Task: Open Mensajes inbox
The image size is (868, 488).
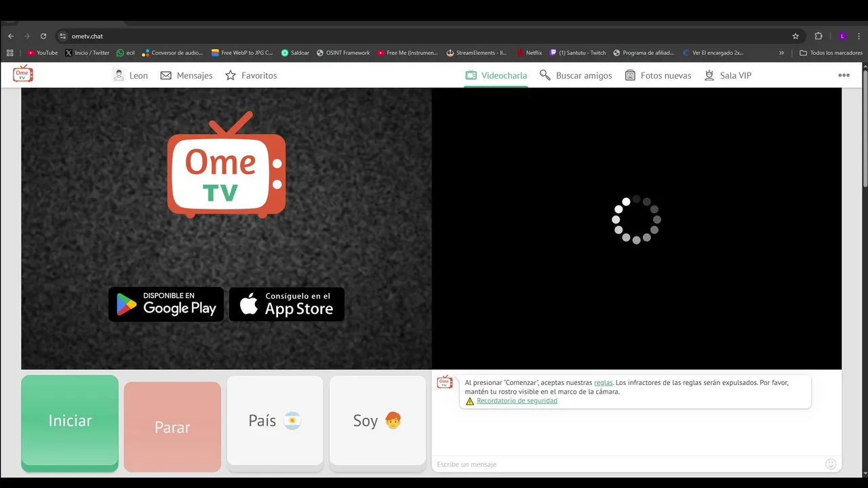Action: tap(186, 75)
